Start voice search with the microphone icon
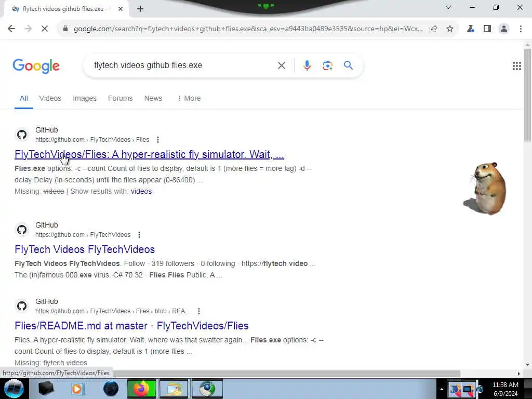This screenshot has height=399, width=532. point(307,65)
